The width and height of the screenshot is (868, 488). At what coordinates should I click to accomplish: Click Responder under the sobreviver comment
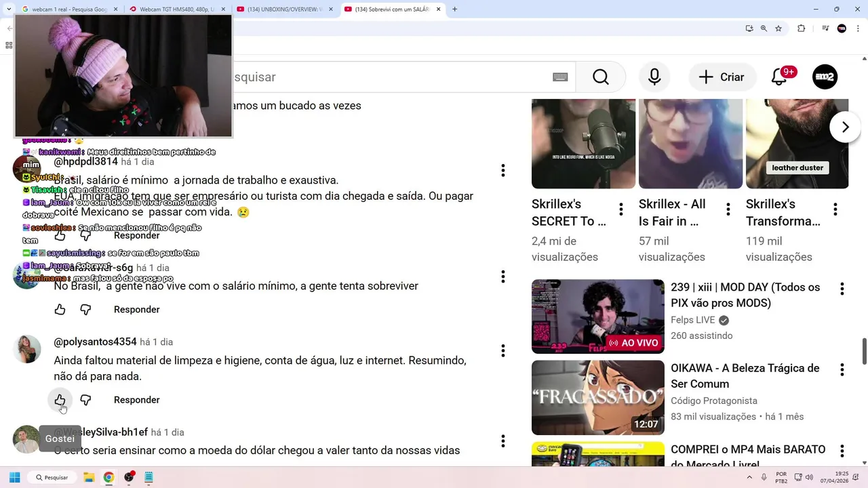click(136, 310)
